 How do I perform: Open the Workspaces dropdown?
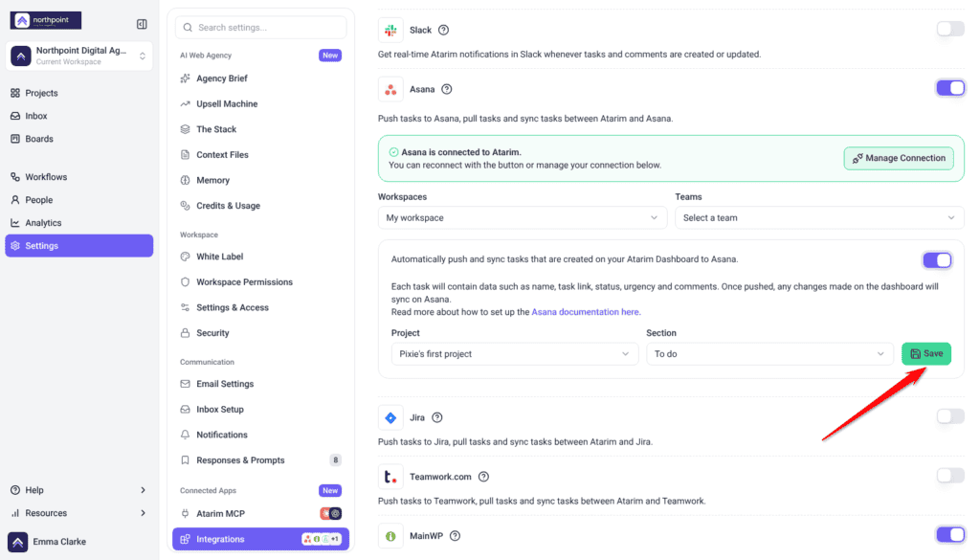[x=523, y=218]
